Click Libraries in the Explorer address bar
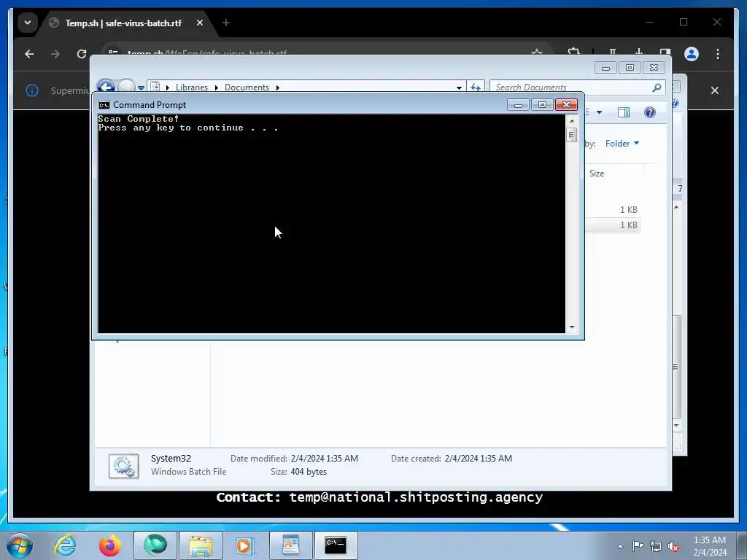The image size is (747, 560). click(x=192, y=87)
